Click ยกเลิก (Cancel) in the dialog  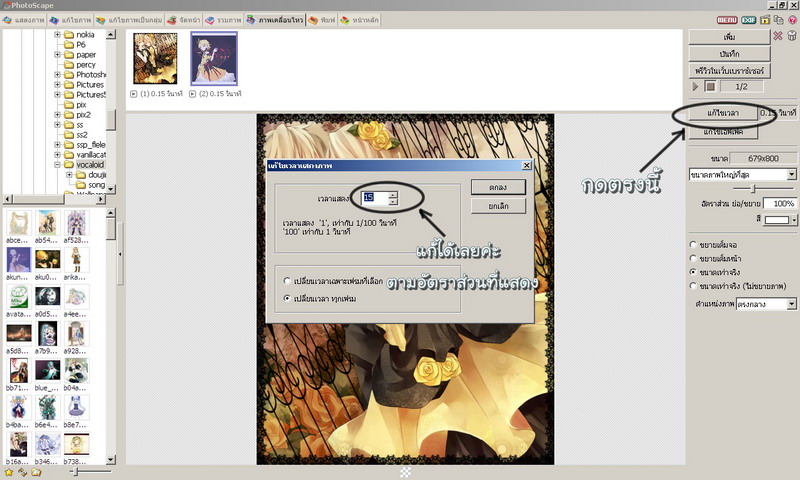[x=498, y=206]
